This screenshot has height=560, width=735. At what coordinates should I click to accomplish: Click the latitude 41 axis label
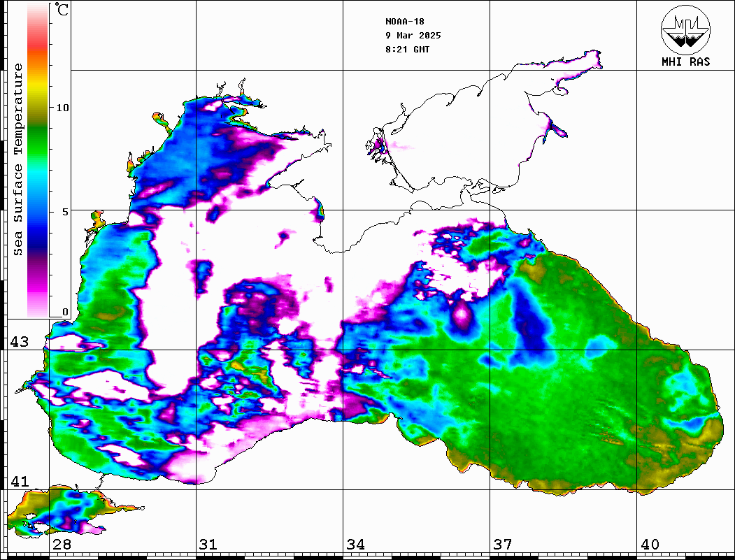(x=19, y=482)
